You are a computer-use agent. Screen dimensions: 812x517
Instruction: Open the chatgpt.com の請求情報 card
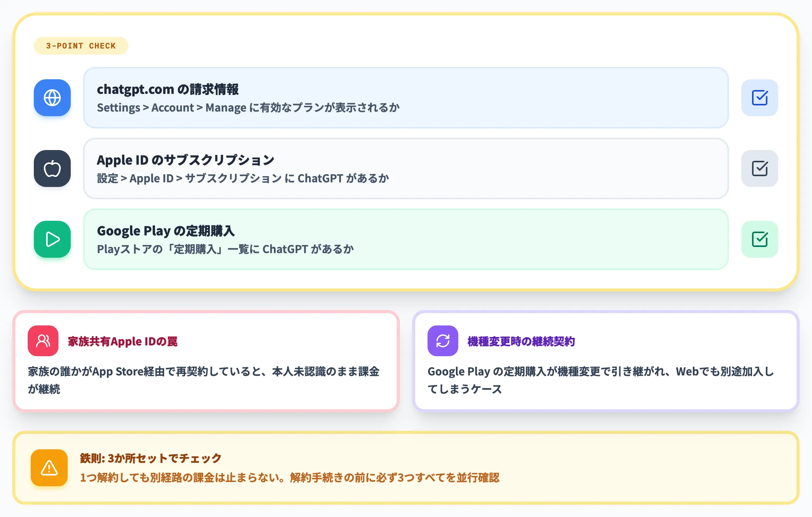[x=406, y=98]
